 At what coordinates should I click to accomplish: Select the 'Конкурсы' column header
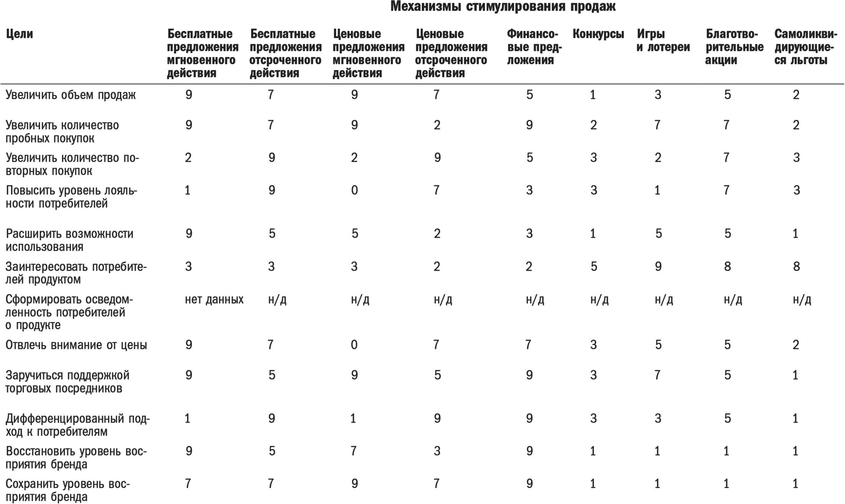[x=598, y=34]
